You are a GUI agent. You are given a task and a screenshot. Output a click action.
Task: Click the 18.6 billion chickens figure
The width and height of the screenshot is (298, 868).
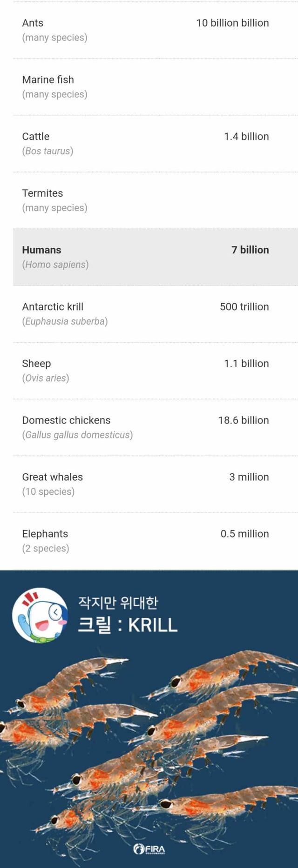point(243,420)
